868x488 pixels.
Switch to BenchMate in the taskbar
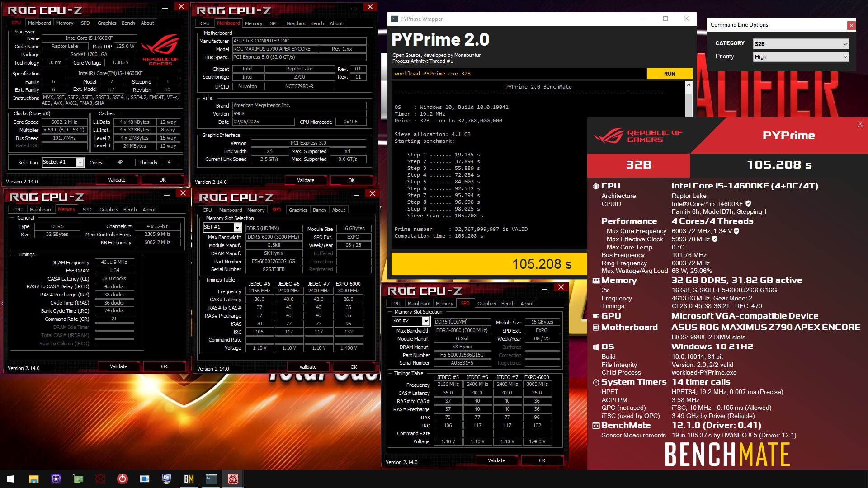tap(189, 479)
